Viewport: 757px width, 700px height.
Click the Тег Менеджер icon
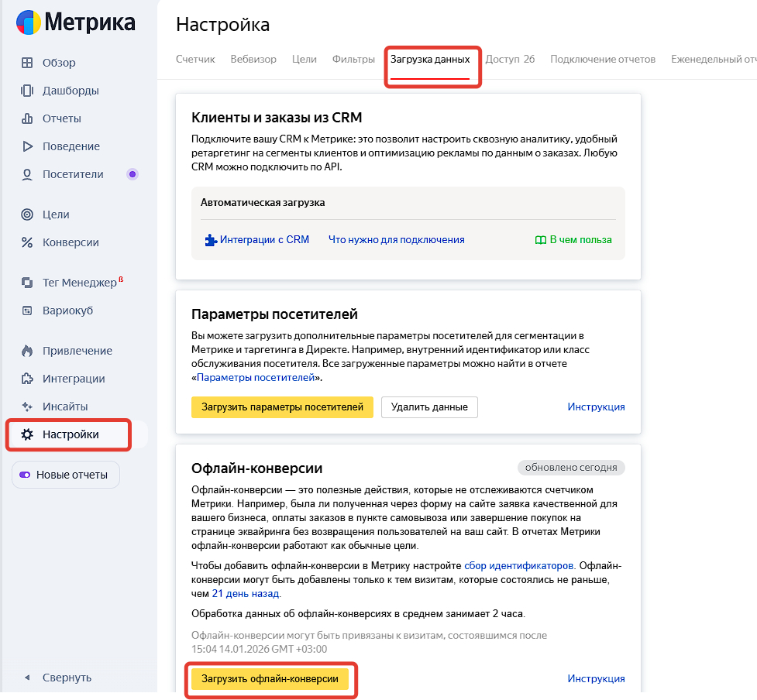[27, 283]
